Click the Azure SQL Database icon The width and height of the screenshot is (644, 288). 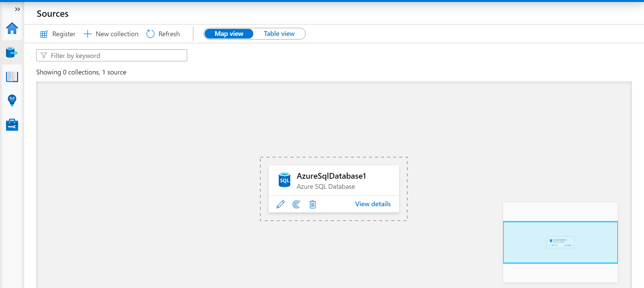284,180
